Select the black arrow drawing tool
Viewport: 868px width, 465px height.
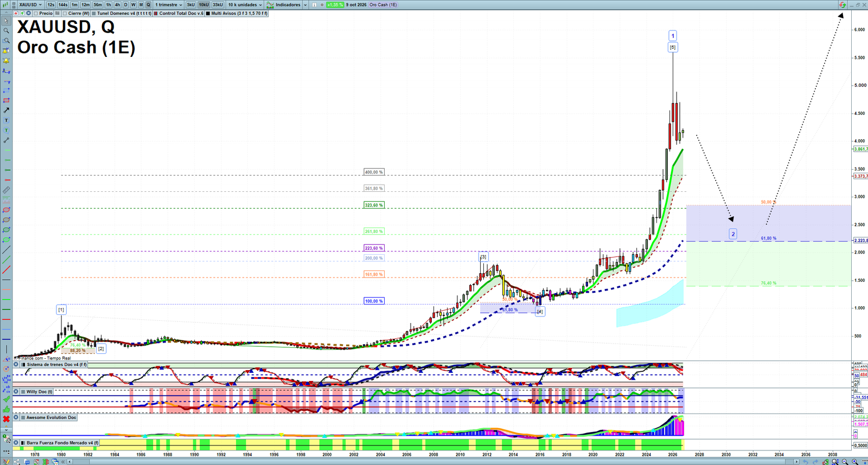(6, 110)
